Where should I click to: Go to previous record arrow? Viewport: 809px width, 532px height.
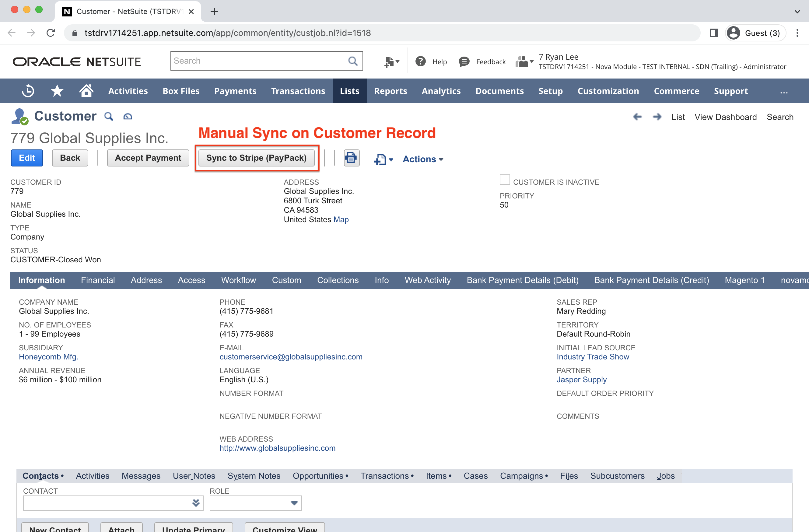click(637, 117)
